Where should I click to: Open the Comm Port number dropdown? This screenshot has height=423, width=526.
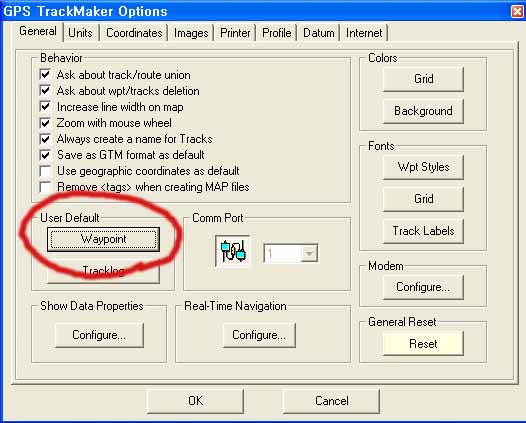309,253
